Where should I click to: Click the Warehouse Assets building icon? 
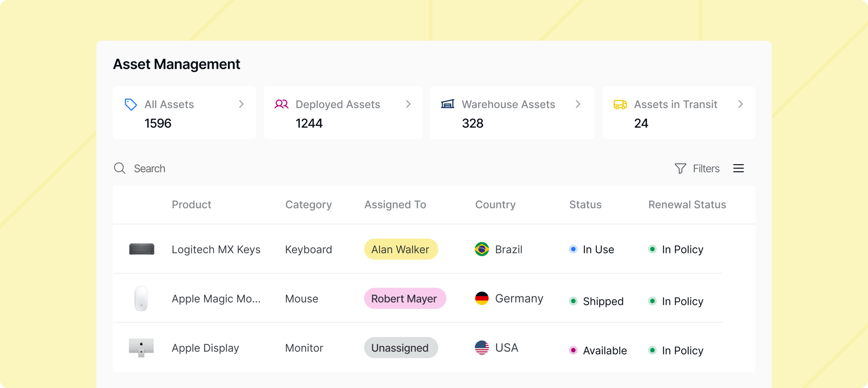click(x=447, y=104)
